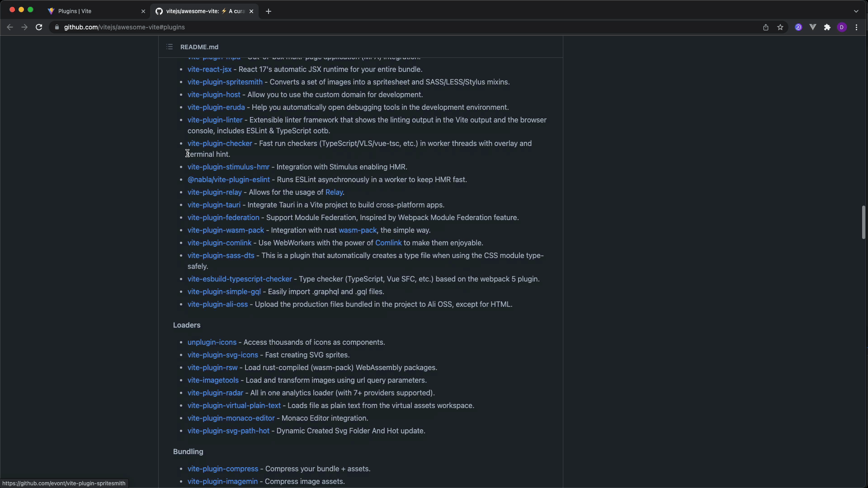Viewport: 868px width, 488px height.
Task: Follow the vite-plugin-stimulus-hmr link
Action: [228, 167]
